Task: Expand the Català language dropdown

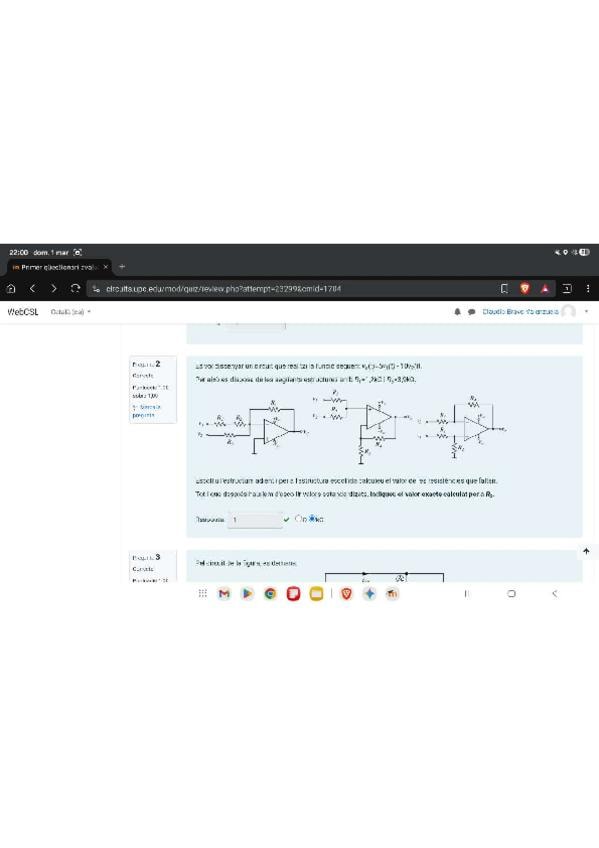Action: [71, 312]
